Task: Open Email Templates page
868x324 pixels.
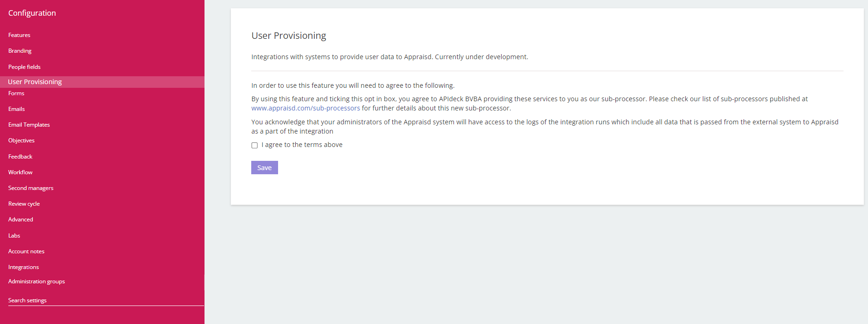Action: tap(29, 125)
